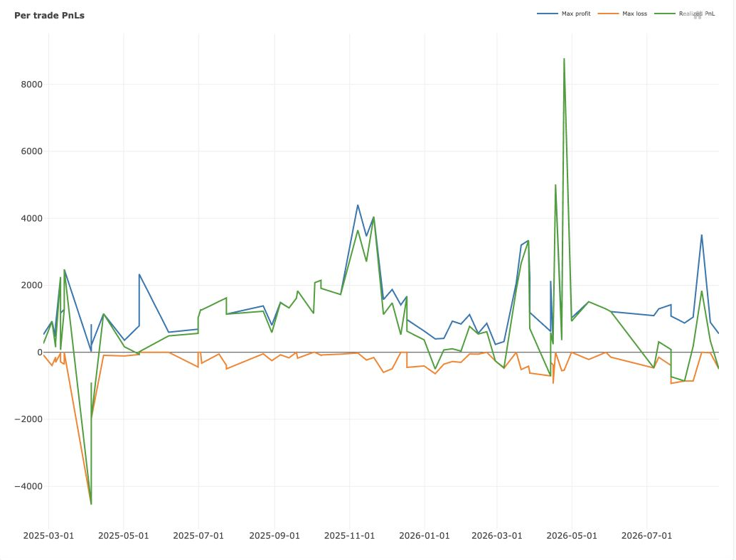Image resolution: width=736 pixels, height=560 pixels.
Task: Click the 2025-07-01 x-axis date label
Action: point(198,536)
